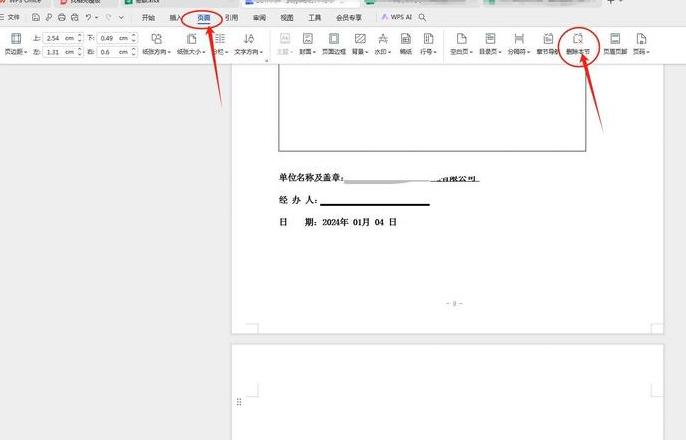Image resolution: width=686 pixels, height=440 pixels.
Task: Click the 单位名称及盖章 text line
Action: (379, 178)
